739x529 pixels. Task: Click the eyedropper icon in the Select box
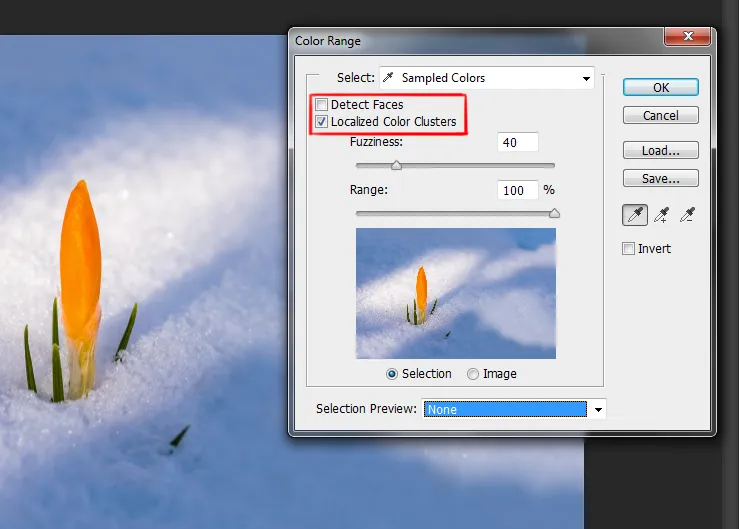(x=388, y=77)
